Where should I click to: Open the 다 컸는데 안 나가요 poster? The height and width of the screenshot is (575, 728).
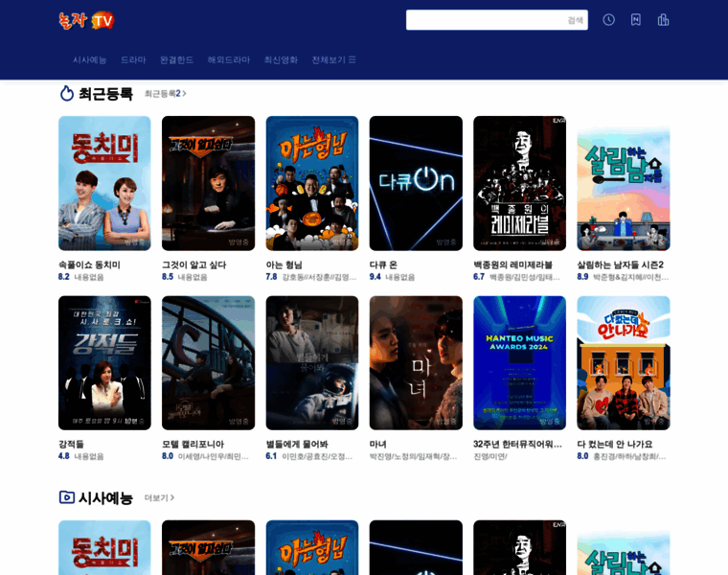tap(624, 363)
